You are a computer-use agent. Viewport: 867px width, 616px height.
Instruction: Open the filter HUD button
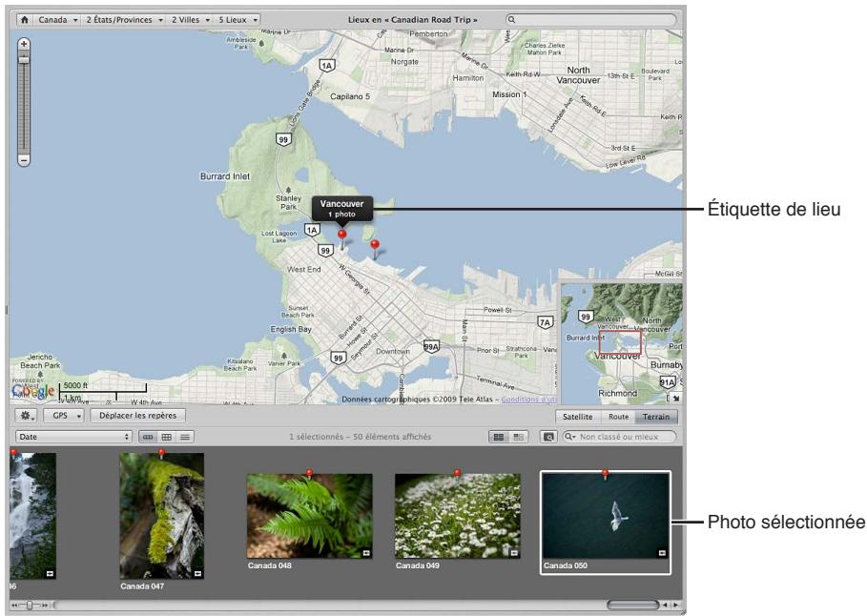548,437
